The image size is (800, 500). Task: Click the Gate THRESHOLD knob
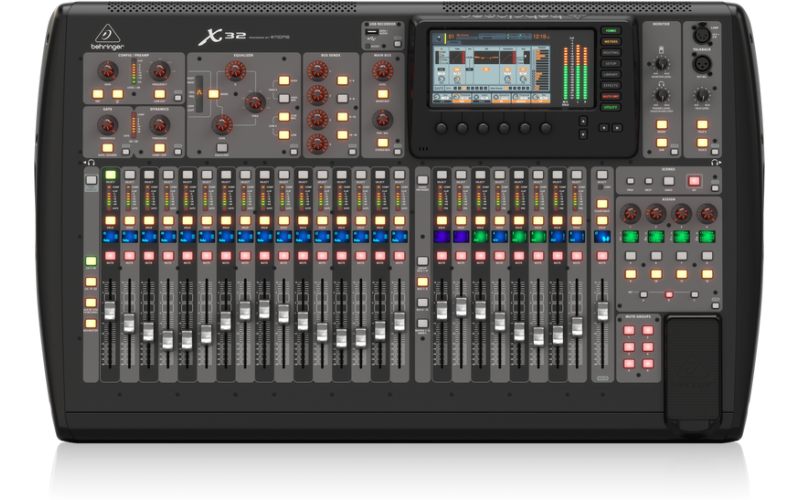pos(107,124)
